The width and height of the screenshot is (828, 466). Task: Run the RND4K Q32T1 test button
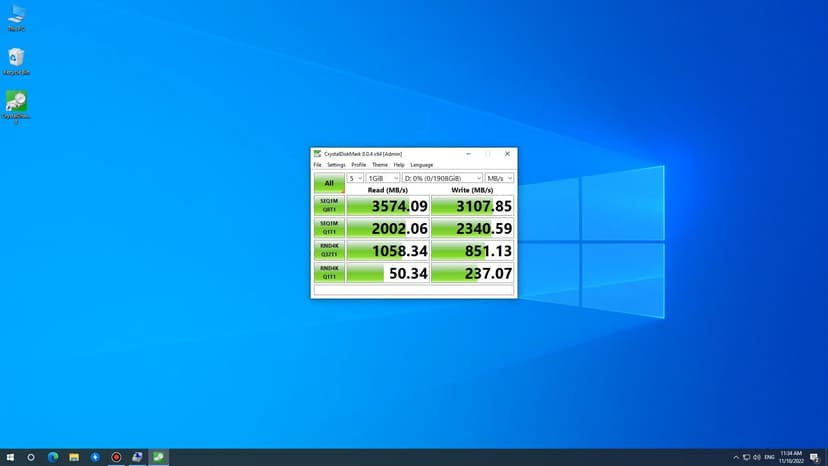coord(329,250)
